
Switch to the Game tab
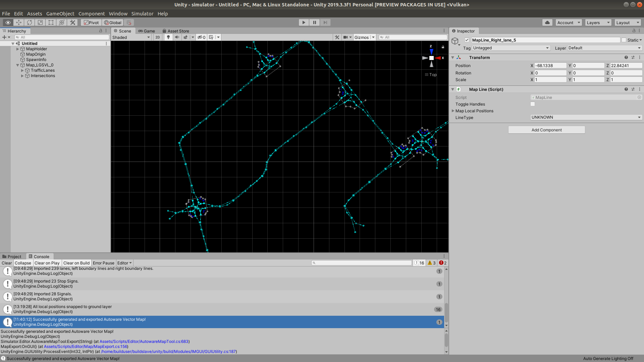pyautogui.click(x=147, y=31)
